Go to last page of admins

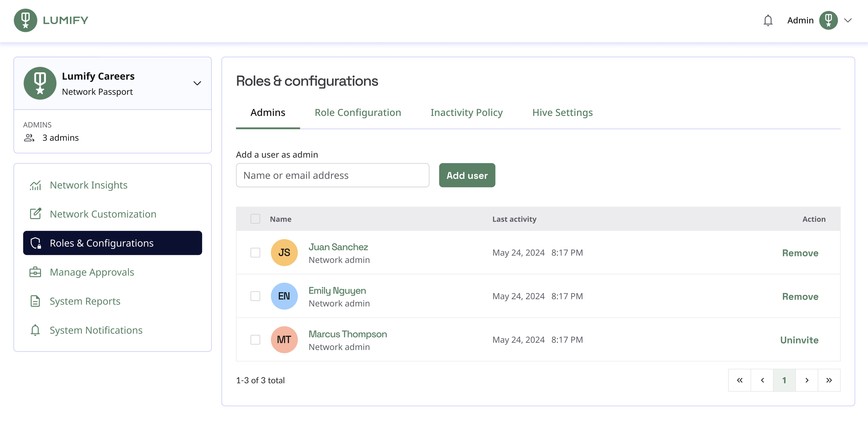829,380
